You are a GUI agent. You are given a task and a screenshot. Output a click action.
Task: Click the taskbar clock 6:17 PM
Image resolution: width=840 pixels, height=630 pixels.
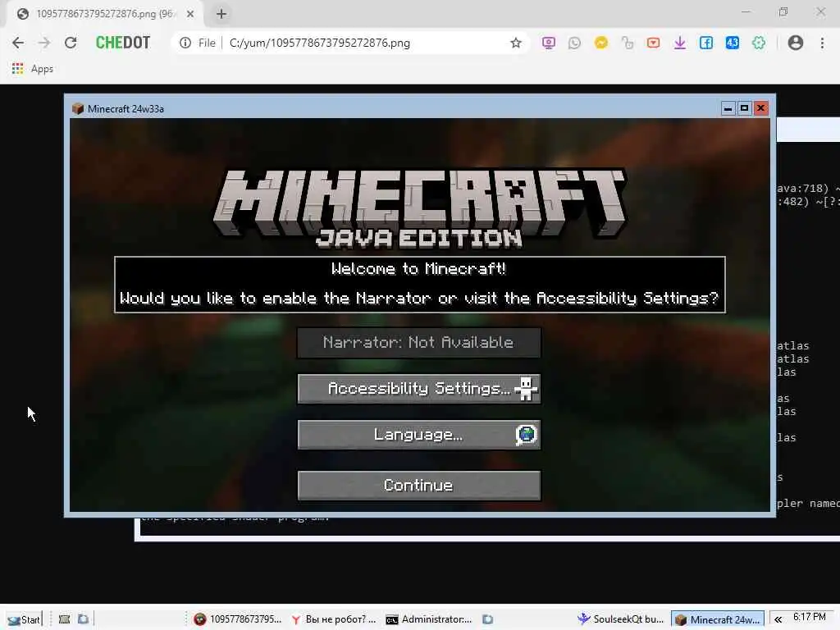(809, 617)
